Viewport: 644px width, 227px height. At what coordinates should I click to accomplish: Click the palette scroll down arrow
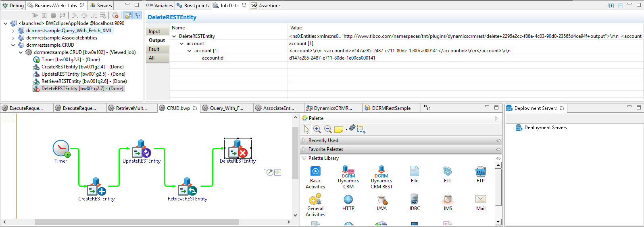pos(498,221)
